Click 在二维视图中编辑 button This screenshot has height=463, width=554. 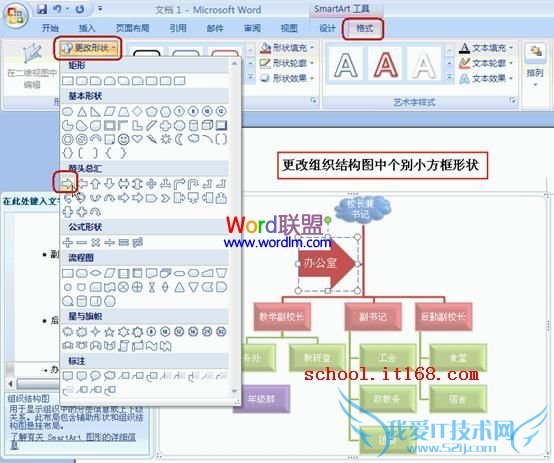point(32,65)
